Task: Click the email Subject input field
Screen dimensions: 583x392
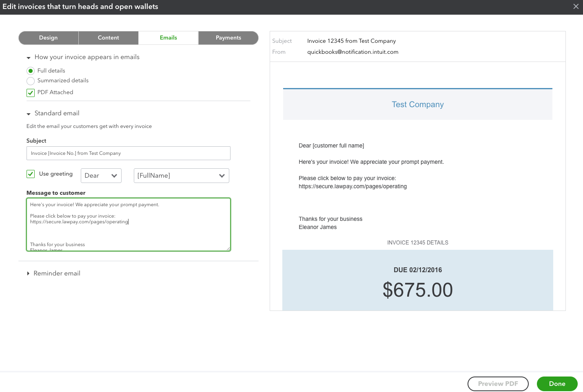Action: pos(128,153)
